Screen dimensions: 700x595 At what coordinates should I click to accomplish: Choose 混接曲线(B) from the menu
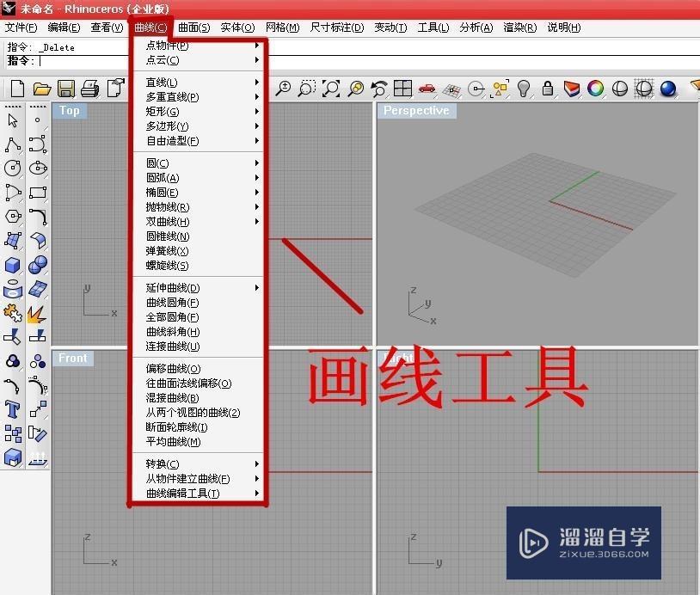pyautogui.click(x=198, y=398)
